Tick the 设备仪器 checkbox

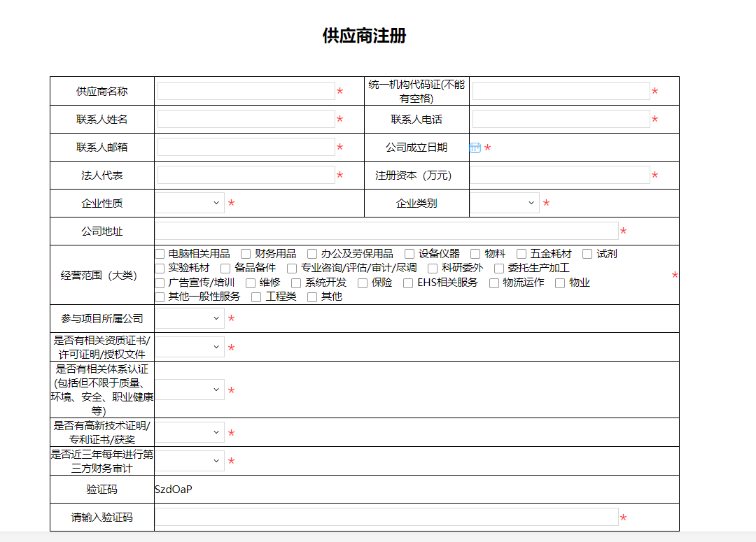coord(409,254)
